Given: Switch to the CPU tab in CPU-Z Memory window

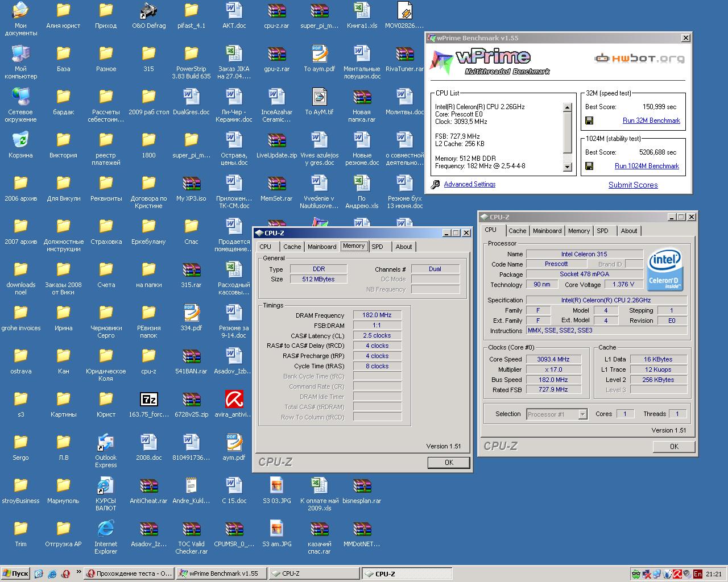Looking at the screenshot, I should click(x=266, y=247).
